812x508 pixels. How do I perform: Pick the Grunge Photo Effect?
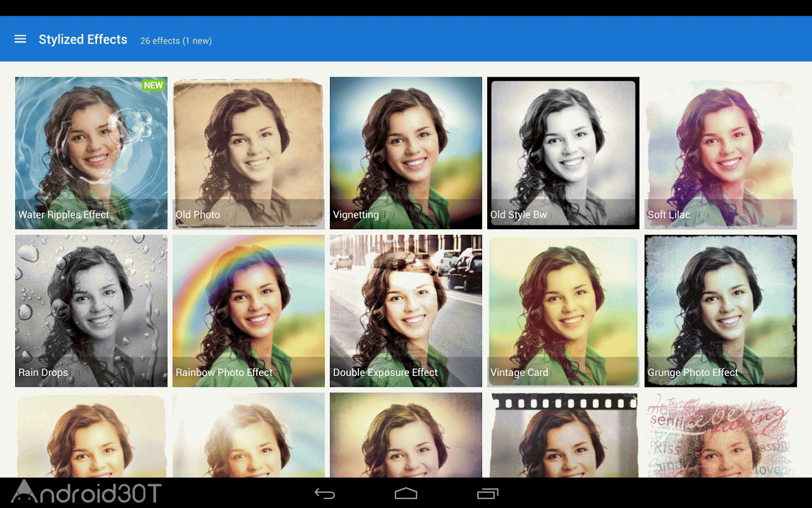coord(721,311)
